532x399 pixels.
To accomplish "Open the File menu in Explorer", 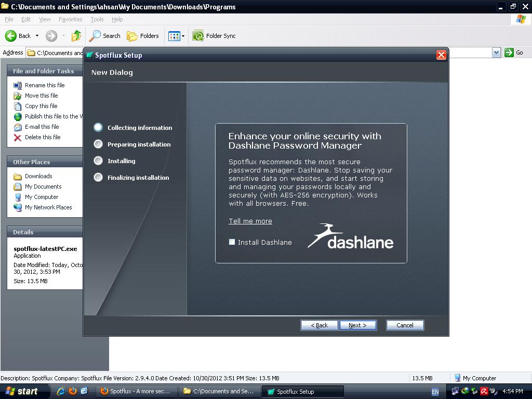I will pyautogui.click(x=9, y=19).
